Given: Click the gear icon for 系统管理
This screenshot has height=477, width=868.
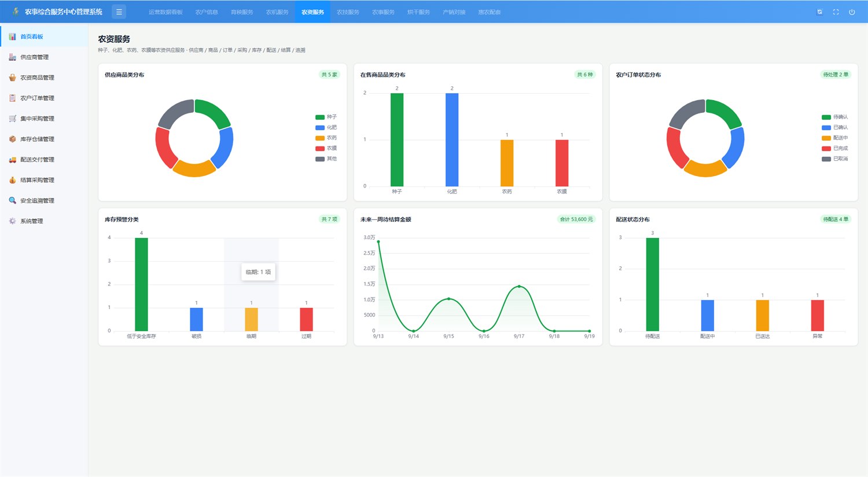Looking at the screenshot, I should [x=12, y=221].
